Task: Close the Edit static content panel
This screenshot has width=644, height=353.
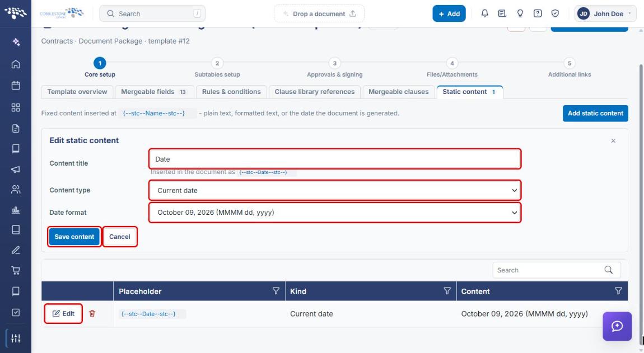Action: 613,141
